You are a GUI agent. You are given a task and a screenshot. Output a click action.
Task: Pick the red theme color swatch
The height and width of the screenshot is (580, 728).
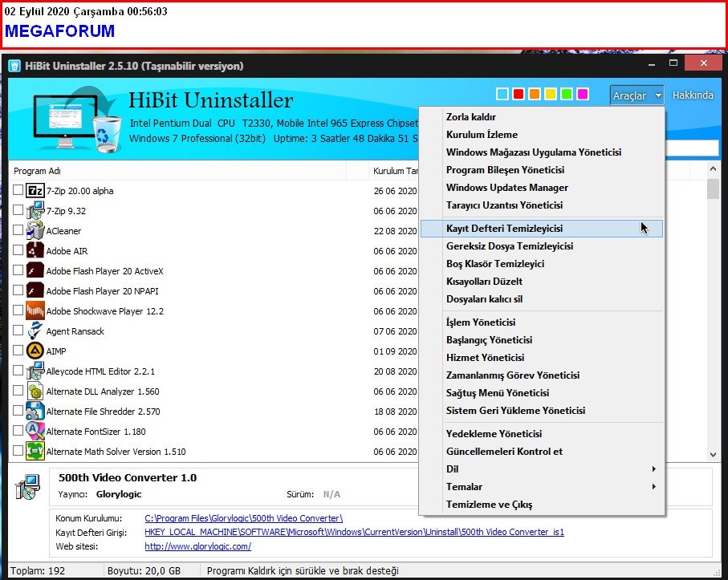[519, 94]
